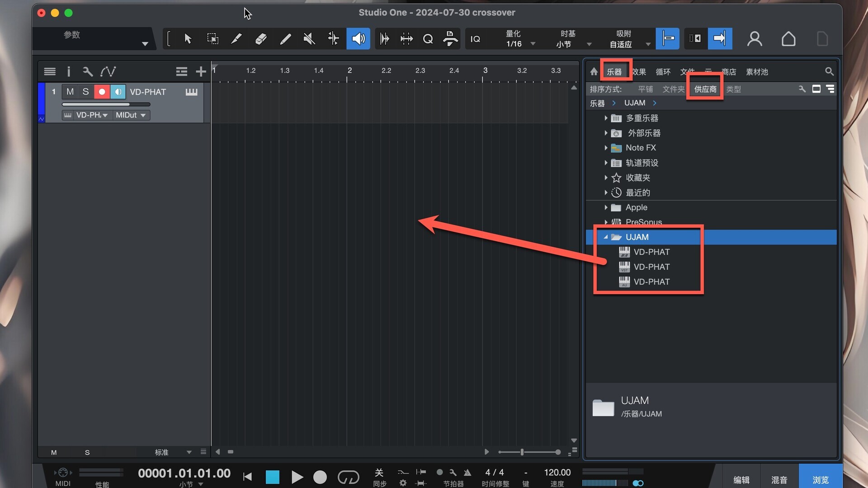
Task: Switch to 循环 loops tab
Action: [x=663, y=71]
